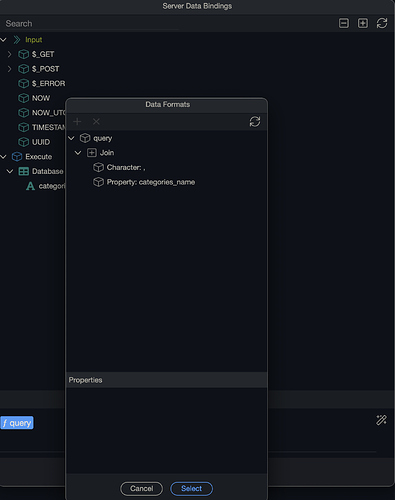Click the query expression tag

(17, 423)
